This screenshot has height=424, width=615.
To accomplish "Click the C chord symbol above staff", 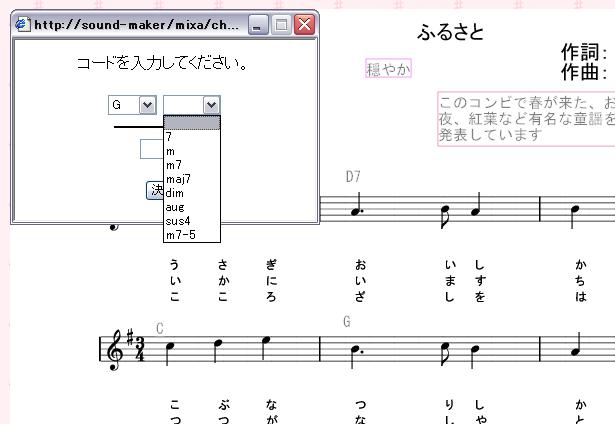I will coord(160,328).
